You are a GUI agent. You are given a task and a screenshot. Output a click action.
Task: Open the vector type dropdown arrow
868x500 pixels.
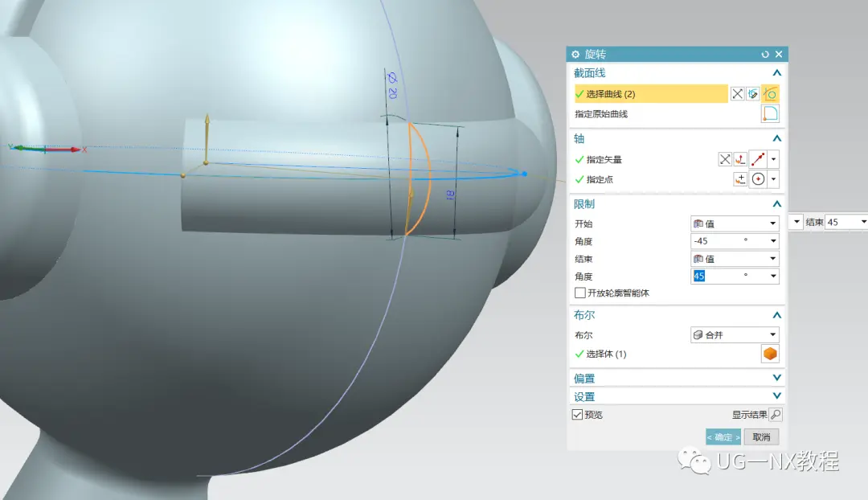coord(773,159)
